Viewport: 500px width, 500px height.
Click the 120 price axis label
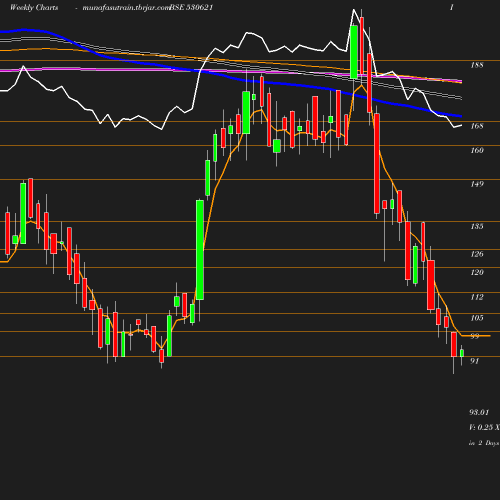pyautogui.click(x=477, y=272)
